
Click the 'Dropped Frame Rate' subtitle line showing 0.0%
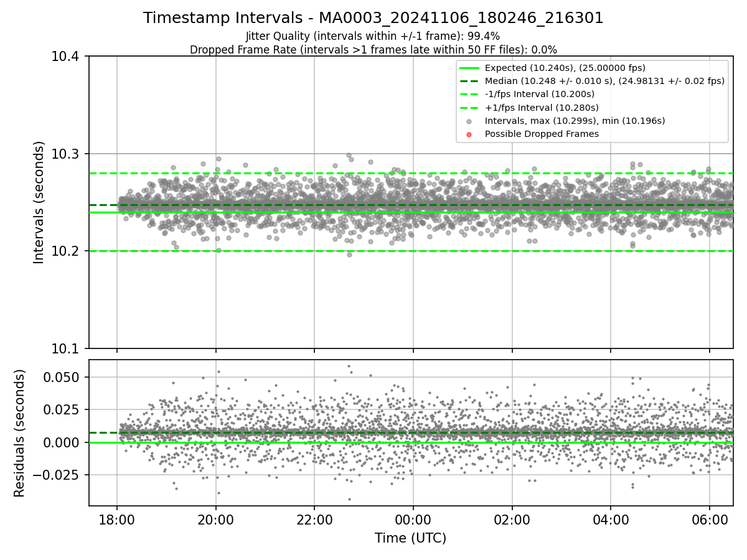374,50
